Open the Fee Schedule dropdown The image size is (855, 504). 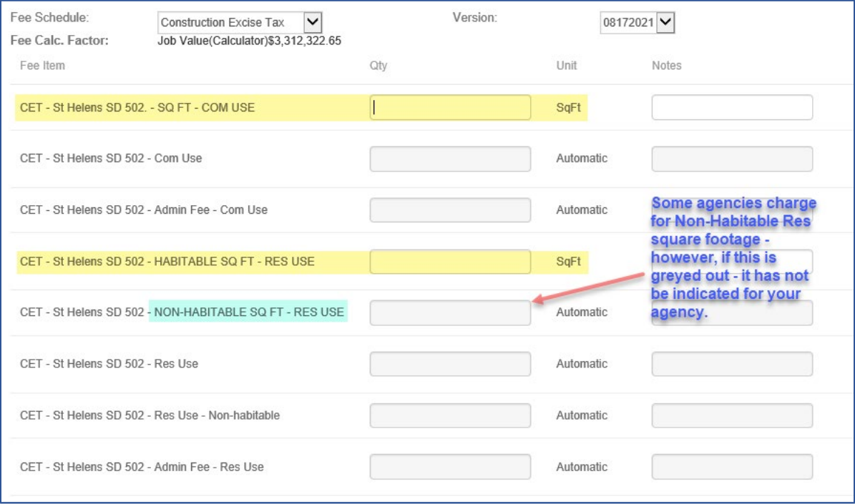239,23
